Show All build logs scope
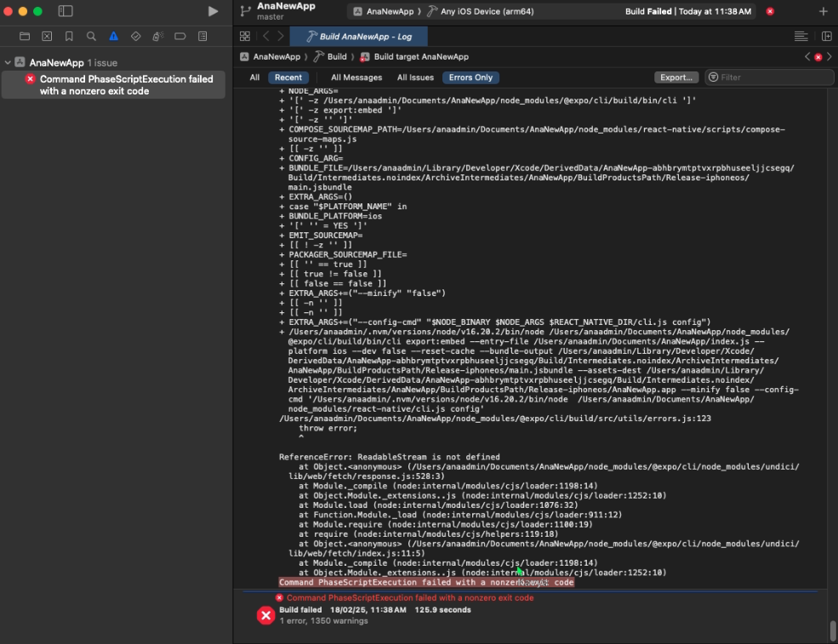This screenshot has height=644, width=838. tap(255, 77)
